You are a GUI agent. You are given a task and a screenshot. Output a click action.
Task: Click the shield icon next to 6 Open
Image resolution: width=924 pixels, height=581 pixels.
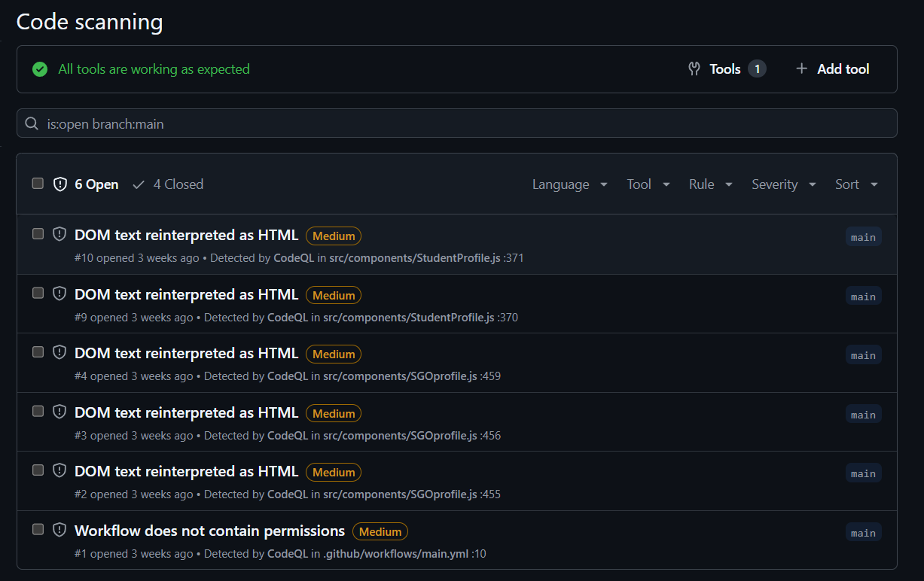(60, 184)
